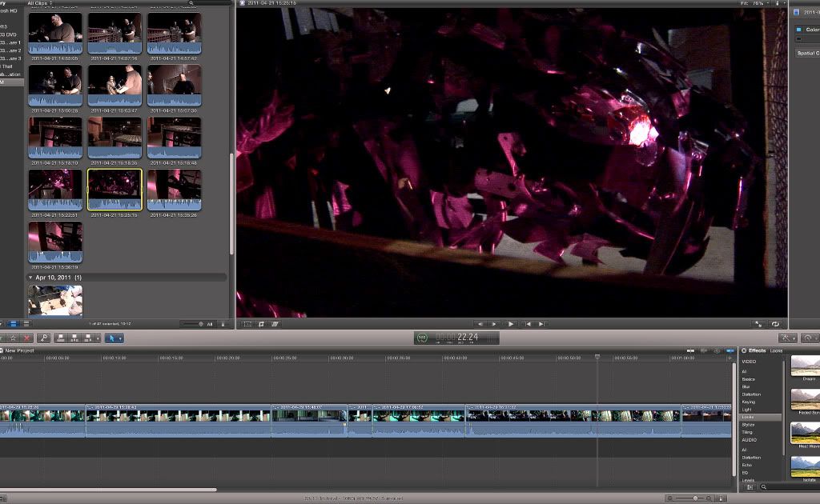Viewport: 820px width, 504px height.
Task: Select the Distort tool under the viewer
Action: (275, 324)
